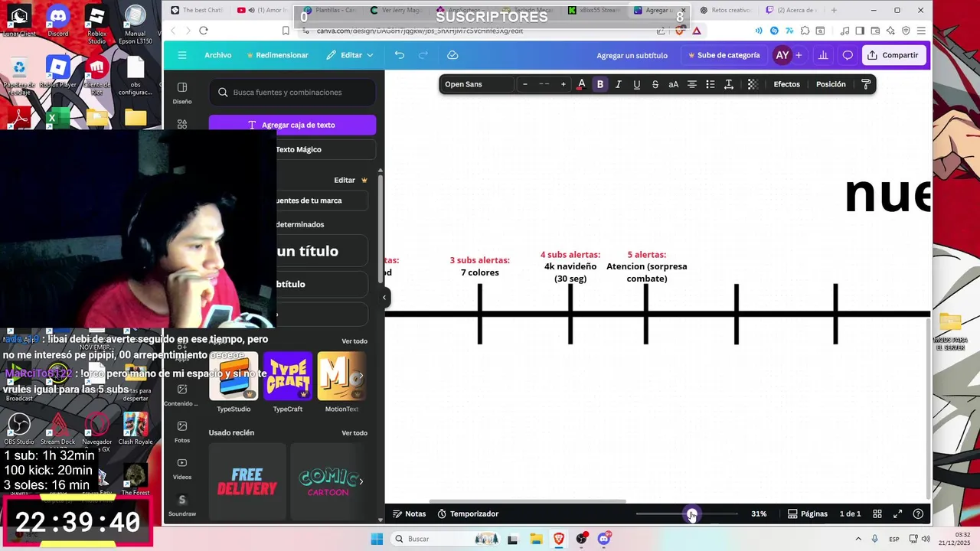980x551 pixels.
Task: Select the FREE DELIVERY text style
Action: 247,482
